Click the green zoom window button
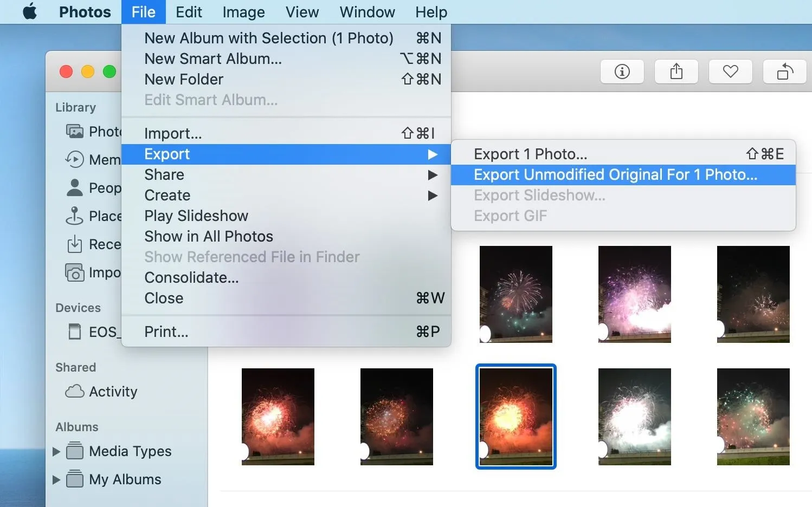Viewport: 812px width, 507px height. [x=109, y=71]
